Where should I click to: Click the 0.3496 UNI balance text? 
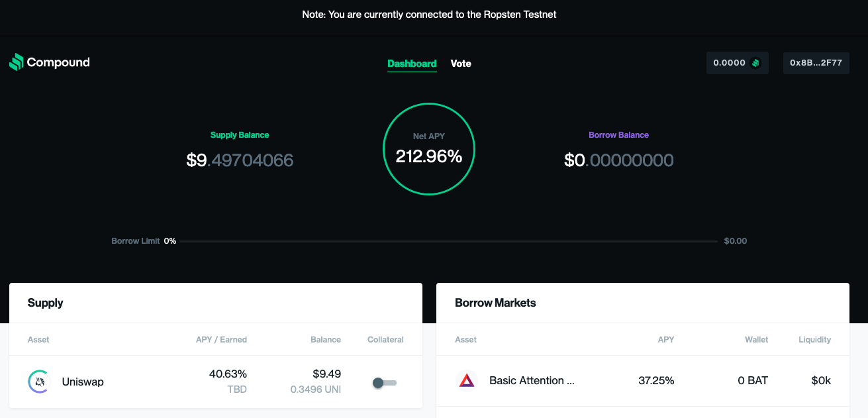pyautogui.click(x=316, y=390)
